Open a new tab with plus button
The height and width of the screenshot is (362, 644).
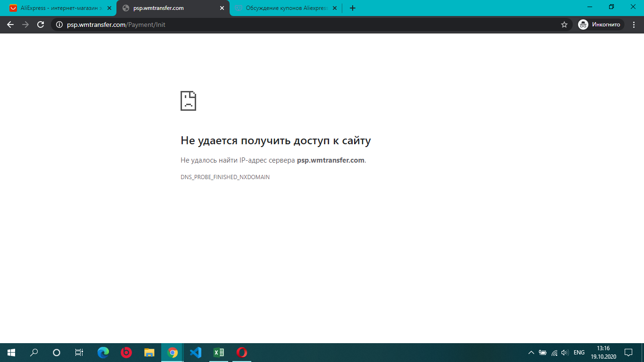pyautogui.click(x=353, y=8)
